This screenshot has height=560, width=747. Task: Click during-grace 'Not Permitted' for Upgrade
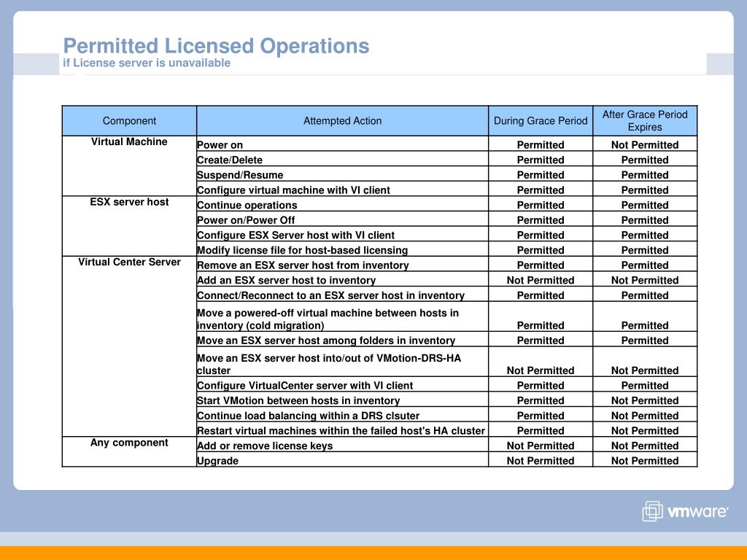pyautogui.click(x=541, y=461)
